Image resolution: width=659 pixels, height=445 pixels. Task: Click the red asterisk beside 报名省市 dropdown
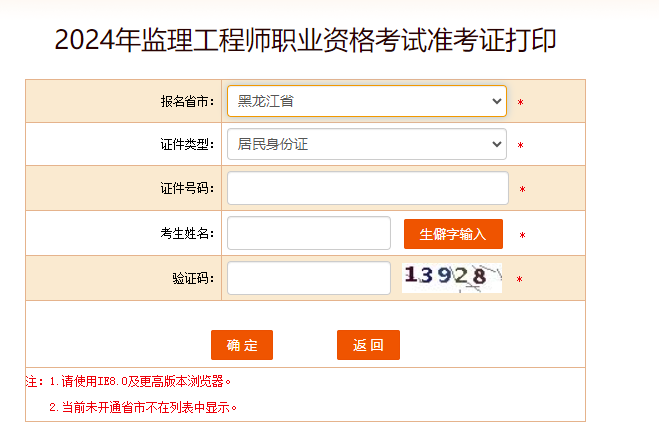tap(520, 103)
